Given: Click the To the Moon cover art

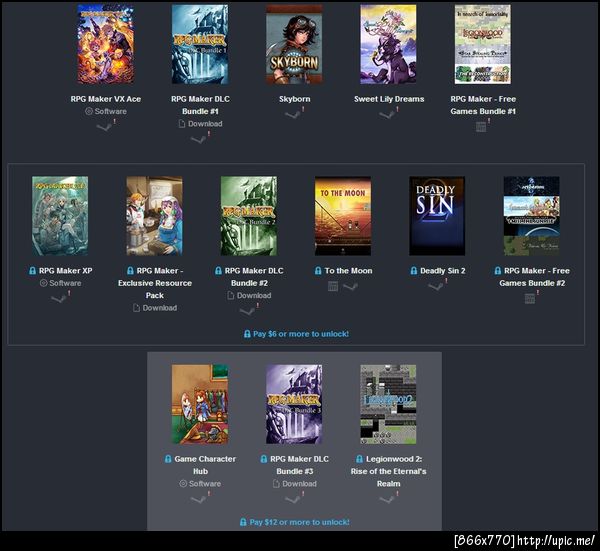Looking at the screenshot, I should click(x=343, y=216).
